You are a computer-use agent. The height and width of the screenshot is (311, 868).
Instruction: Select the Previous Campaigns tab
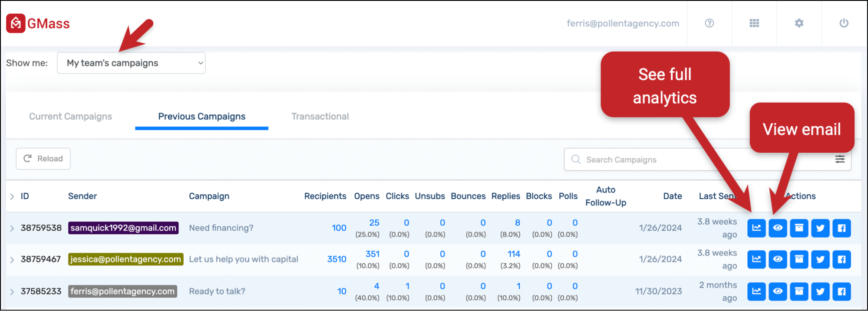(201, 116)
